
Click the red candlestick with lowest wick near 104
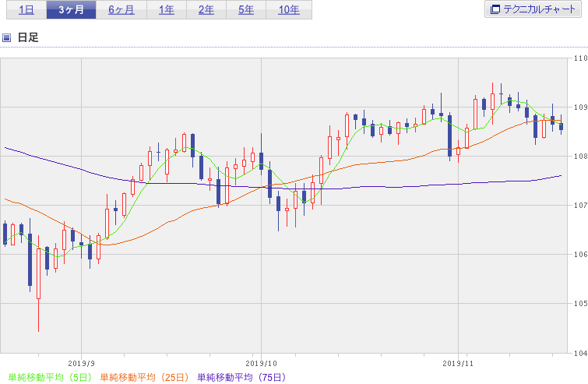[38, 273]
